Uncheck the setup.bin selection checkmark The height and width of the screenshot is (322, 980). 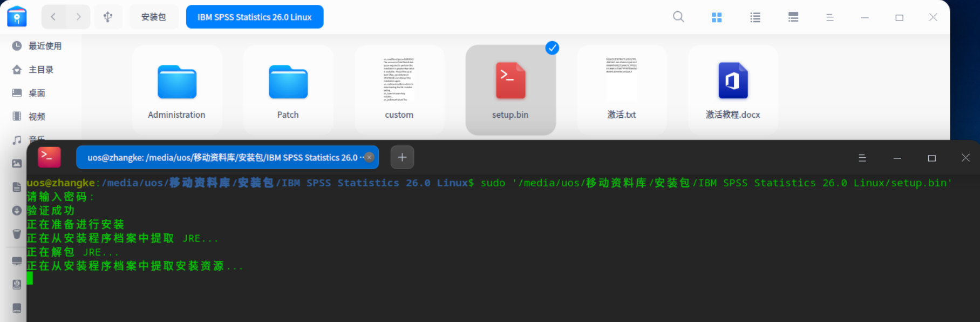pos(552,48)
